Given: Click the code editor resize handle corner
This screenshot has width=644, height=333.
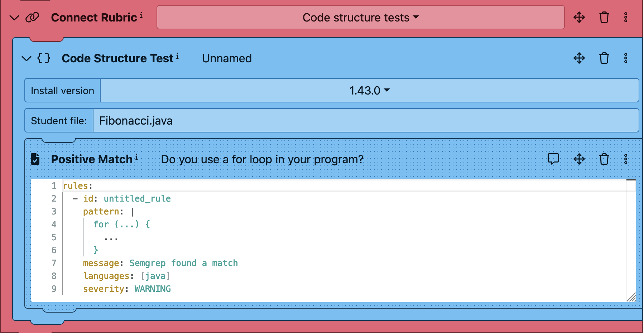Looking at the screenshot, I should (x=631, y=297).
